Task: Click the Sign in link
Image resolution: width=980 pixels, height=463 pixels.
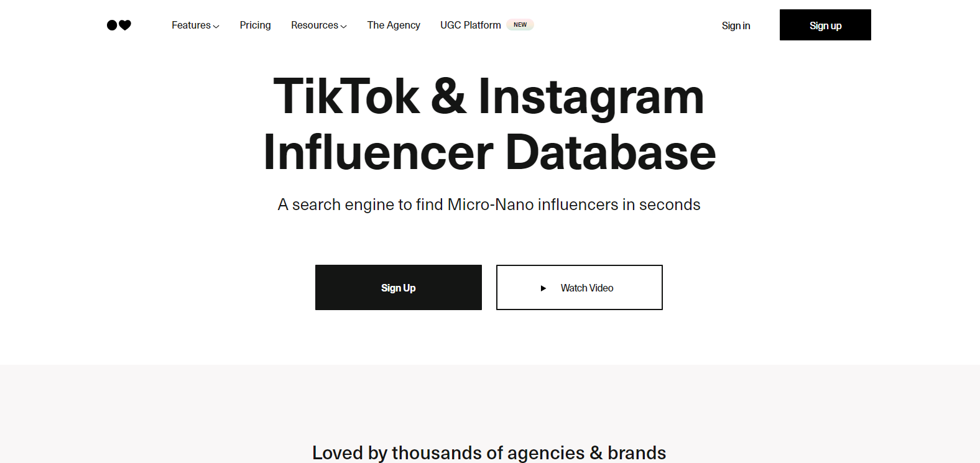Action: [x=736, y=25]
